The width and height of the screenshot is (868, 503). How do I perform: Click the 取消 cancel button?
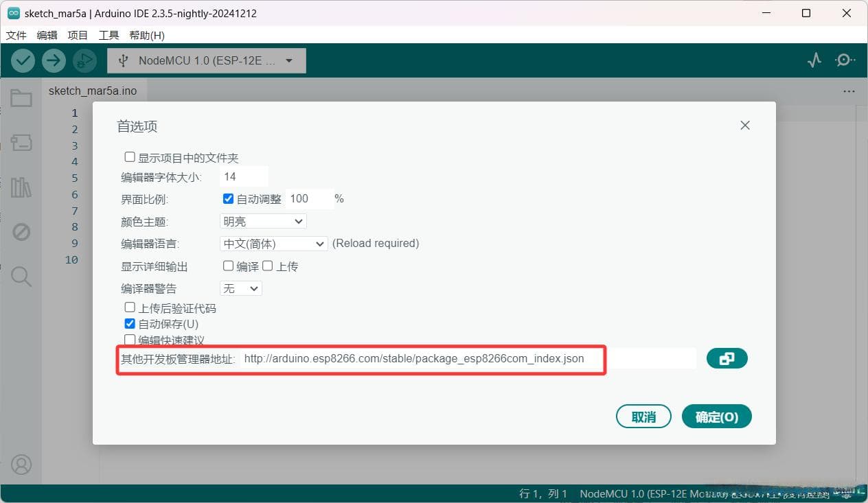(643, 417)
